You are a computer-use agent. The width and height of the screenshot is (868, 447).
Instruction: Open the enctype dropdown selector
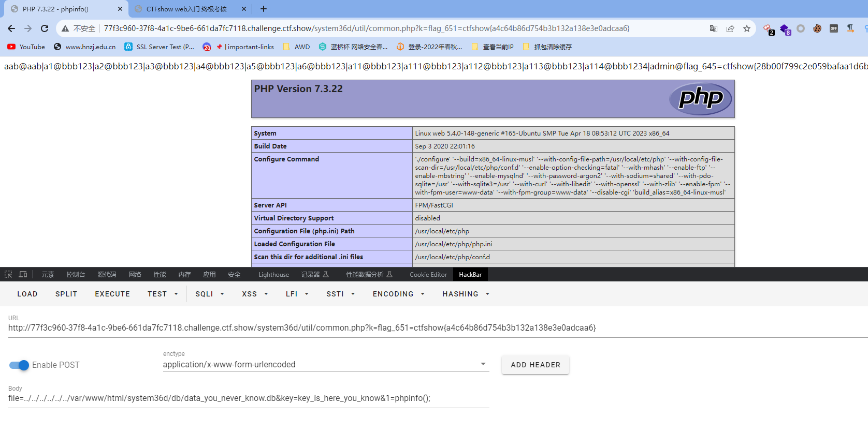click(x=326, y=364)
